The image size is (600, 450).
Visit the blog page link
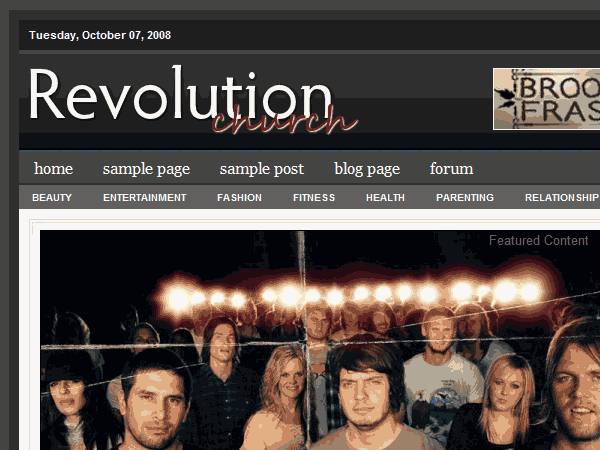367,169
